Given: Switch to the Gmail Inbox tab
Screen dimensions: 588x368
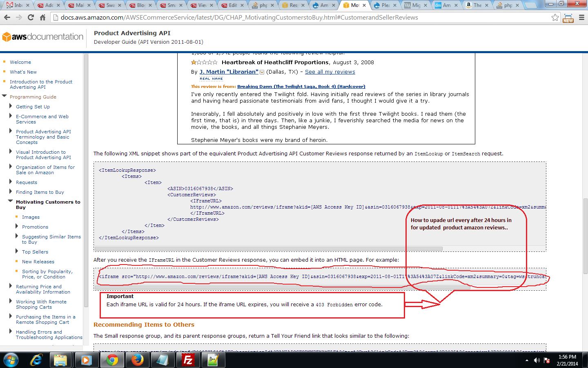Looking at the screenshot, I should [x=16, y=5].
